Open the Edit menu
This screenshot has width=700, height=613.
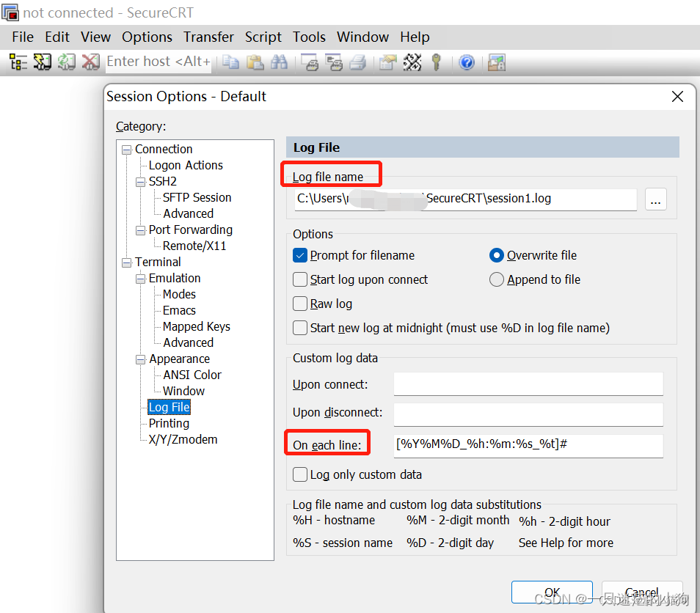pyautogui.click(x=57, y=37)
